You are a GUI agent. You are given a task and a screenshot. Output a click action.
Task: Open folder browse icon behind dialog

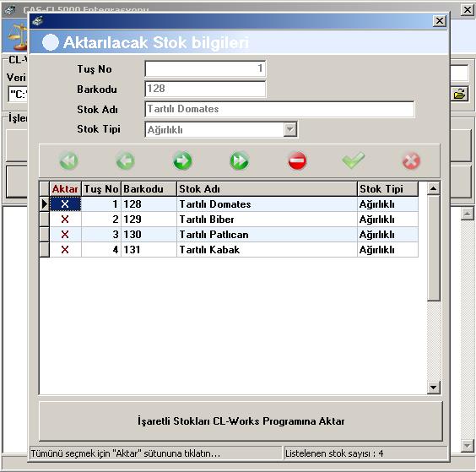[460, 95]
